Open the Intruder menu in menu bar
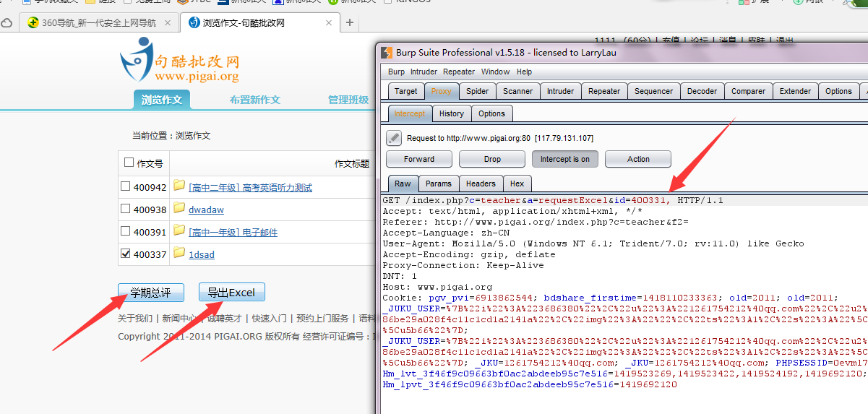The height and width of the screenshot is (414, 868). point(424,72)
